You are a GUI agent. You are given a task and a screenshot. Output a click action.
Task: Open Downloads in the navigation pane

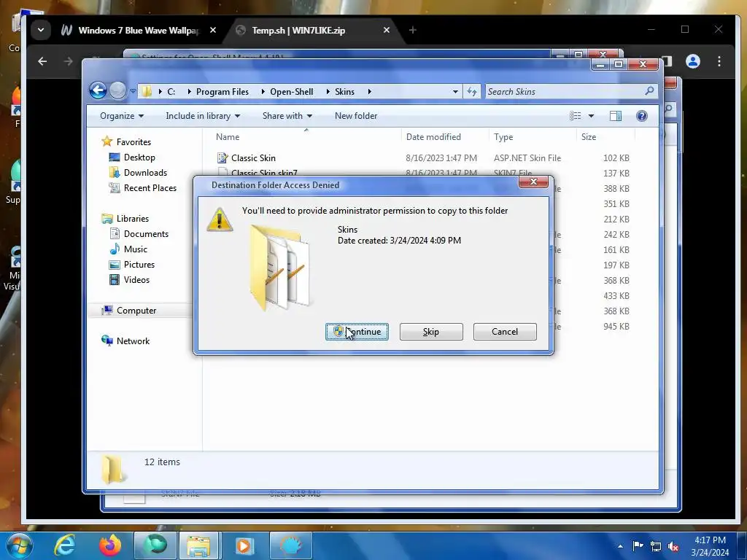(138, 172)
